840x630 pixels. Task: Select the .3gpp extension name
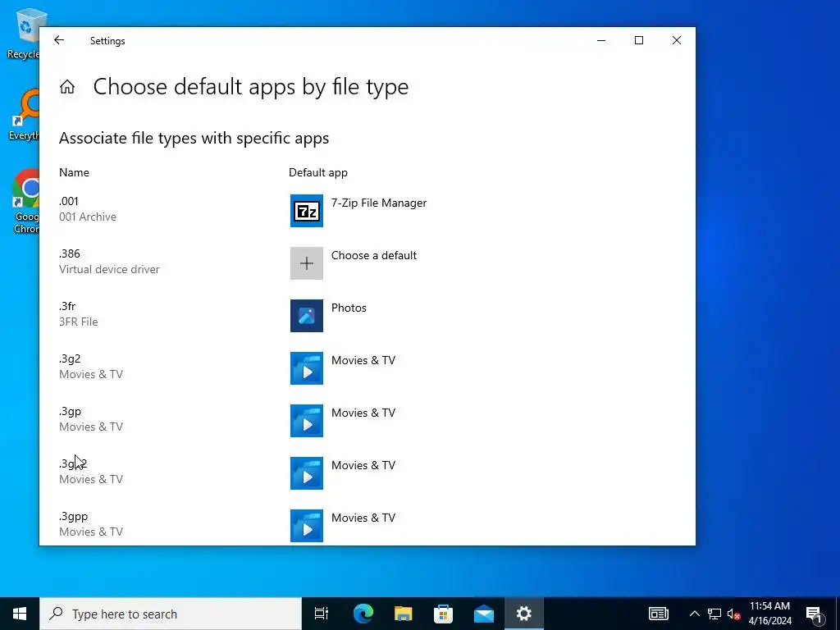73,517
